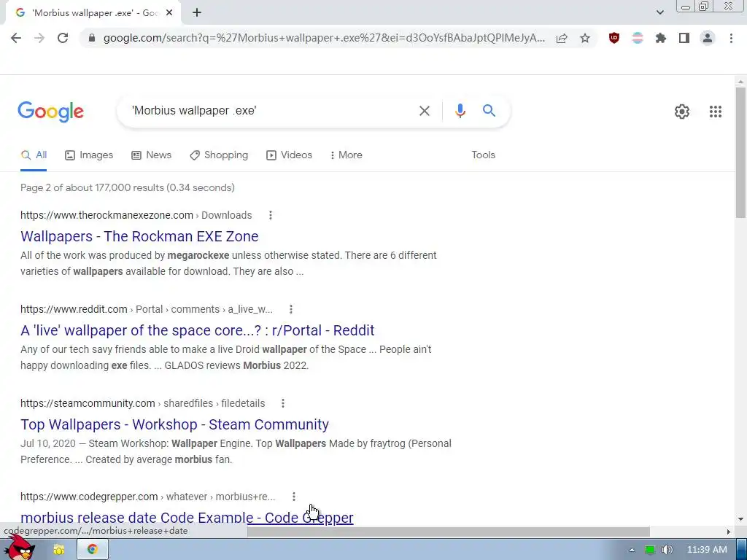Image resolution: width=747 pixels, height=560 pixels.
Task: Click the browser forward arrow
Action: (x=39, y=38)
